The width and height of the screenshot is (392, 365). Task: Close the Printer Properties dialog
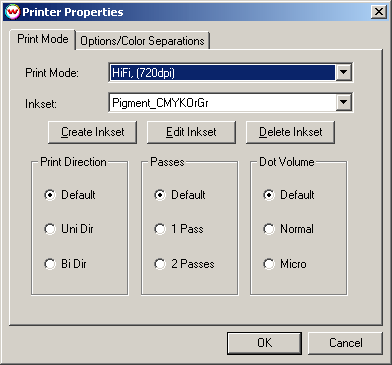click(x=379, y=12)
